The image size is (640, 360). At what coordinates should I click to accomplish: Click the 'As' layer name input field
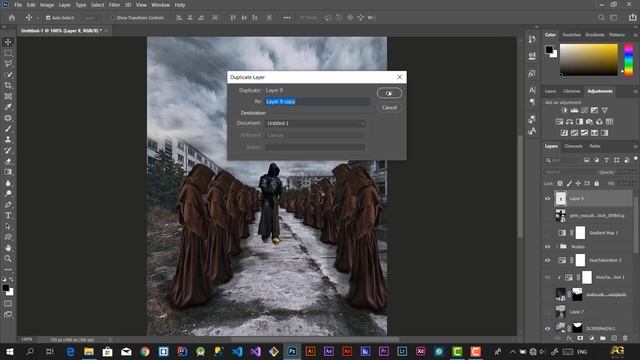(317, 102)
